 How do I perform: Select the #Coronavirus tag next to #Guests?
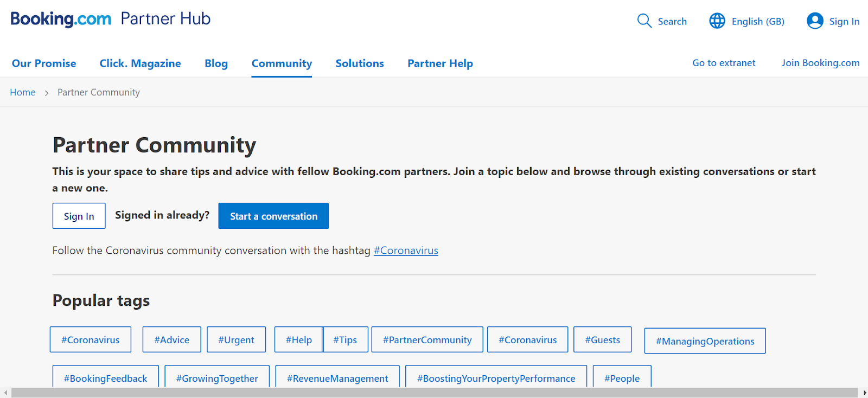point(528,339)
